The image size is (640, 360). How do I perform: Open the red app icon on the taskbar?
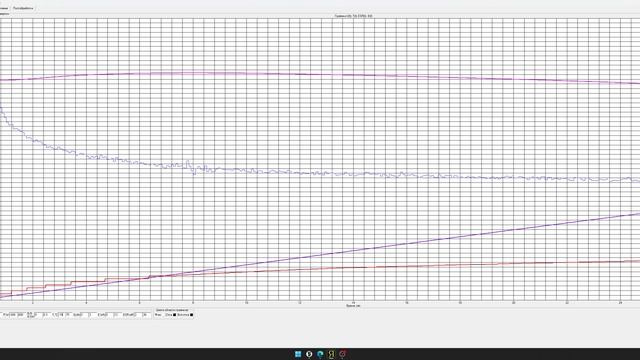343,354
